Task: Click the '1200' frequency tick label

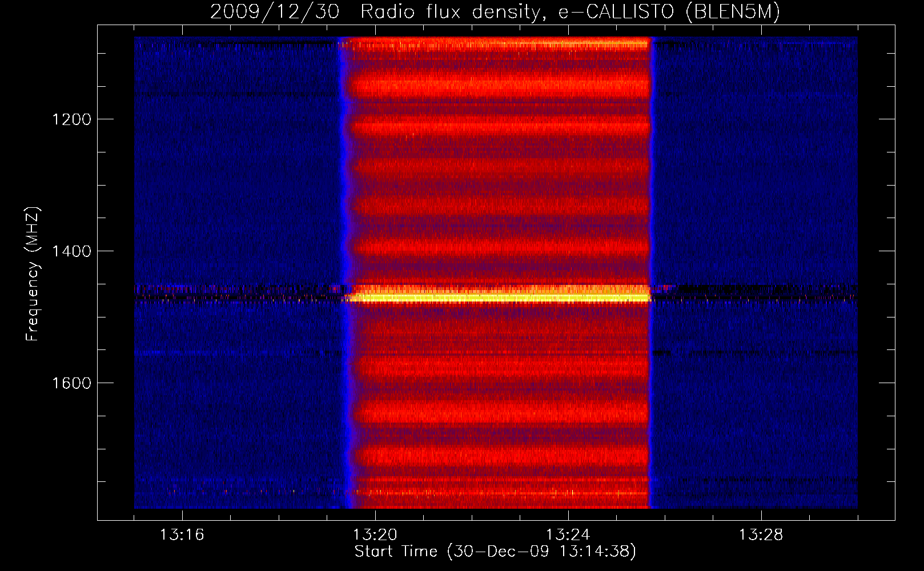Action: click(x=71, y=119)
